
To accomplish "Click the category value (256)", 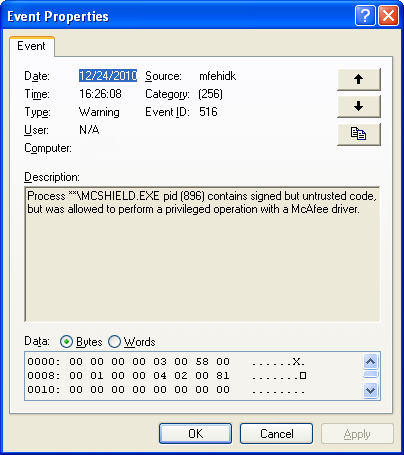I will 210,94.
